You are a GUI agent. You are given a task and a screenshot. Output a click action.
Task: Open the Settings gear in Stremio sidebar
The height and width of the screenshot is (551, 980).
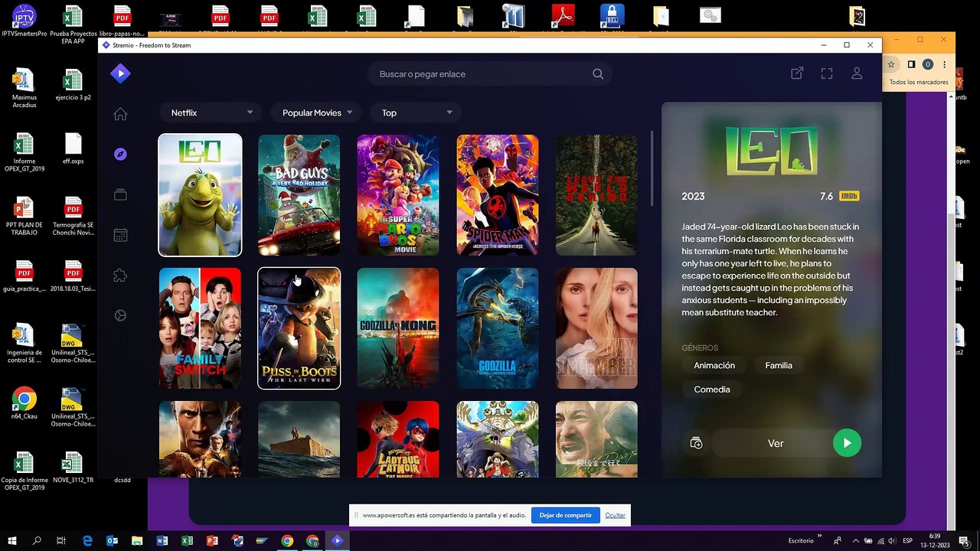tap(120, 315)
